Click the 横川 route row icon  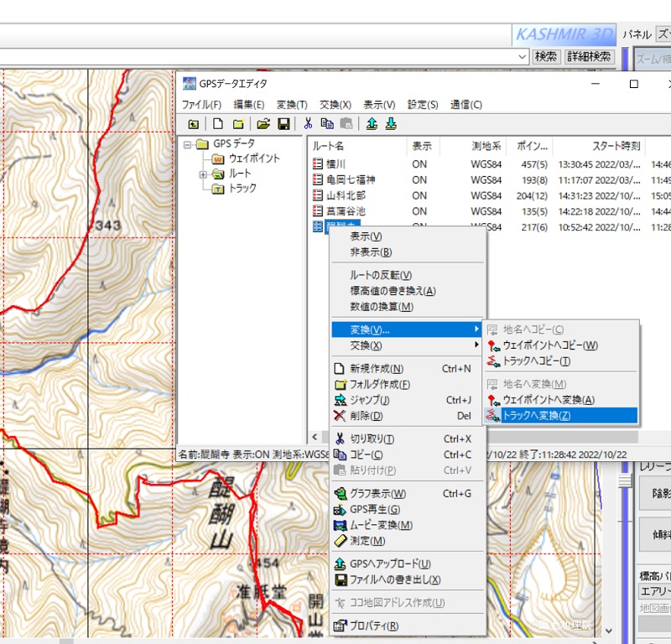coord(318,164)
